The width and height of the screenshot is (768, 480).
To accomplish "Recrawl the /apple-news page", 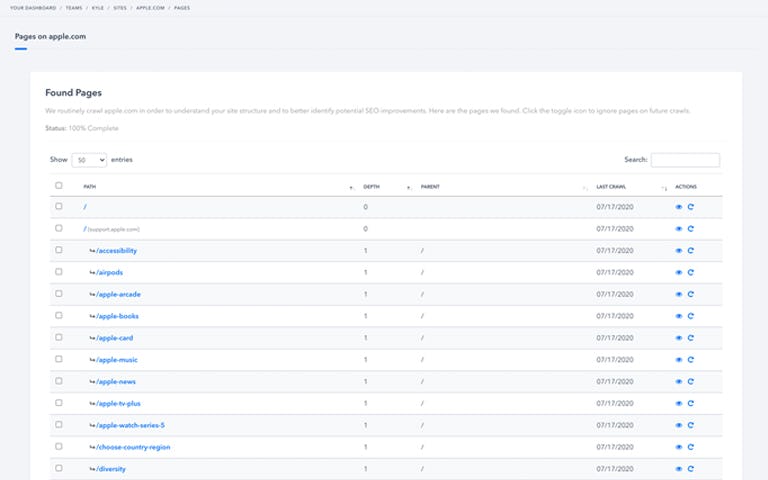I will [691, 382].
